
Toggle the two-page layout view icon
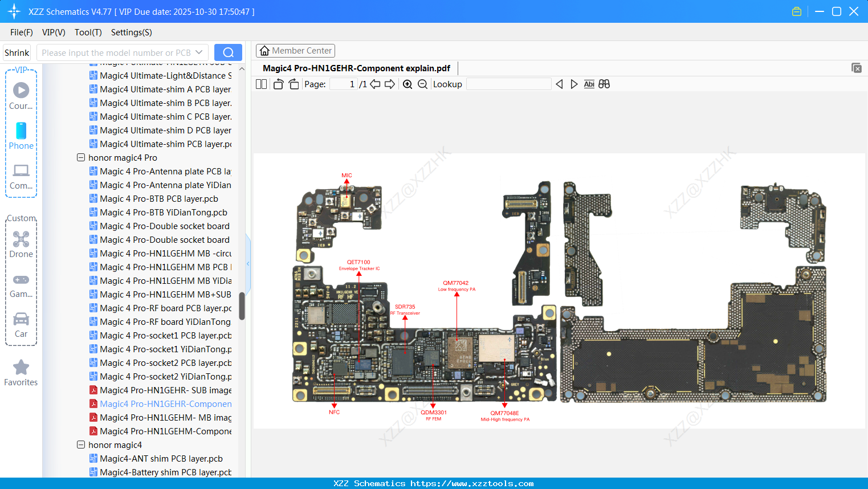262,84
